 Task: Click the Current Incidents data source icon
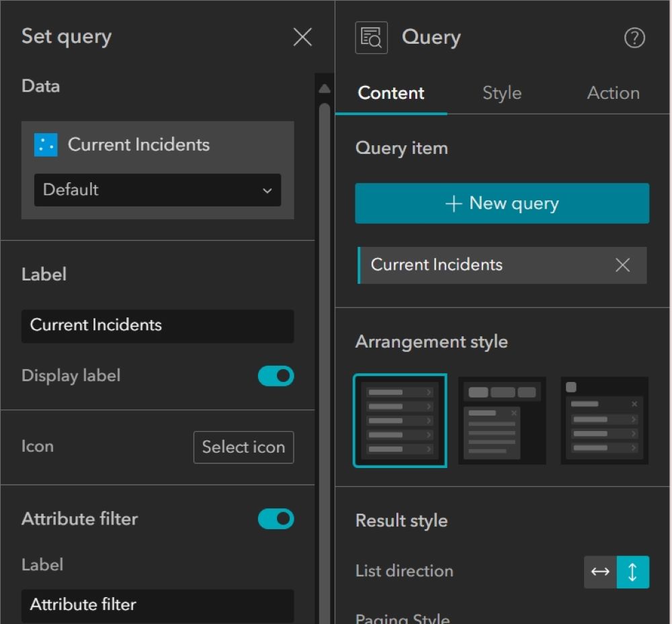(x=45, y=144)
